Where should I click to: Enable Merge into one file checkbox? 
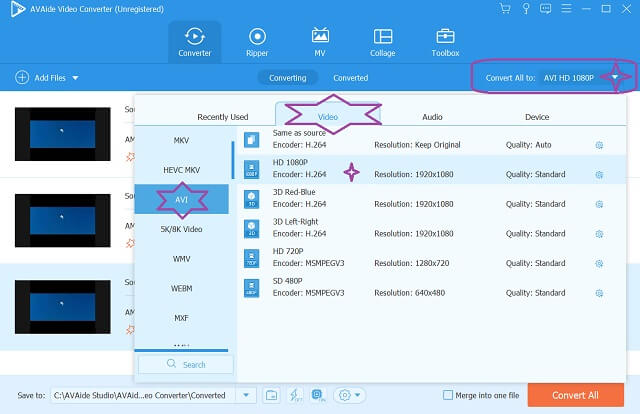(x=448, y=395)
